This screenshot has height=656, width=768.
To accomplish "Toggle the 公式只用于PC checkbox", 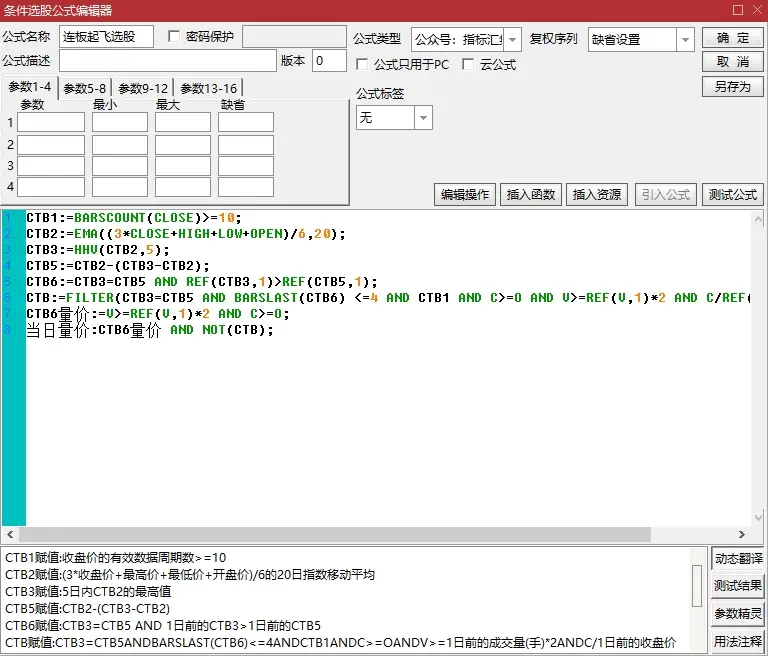I will [x=363, y=65].
